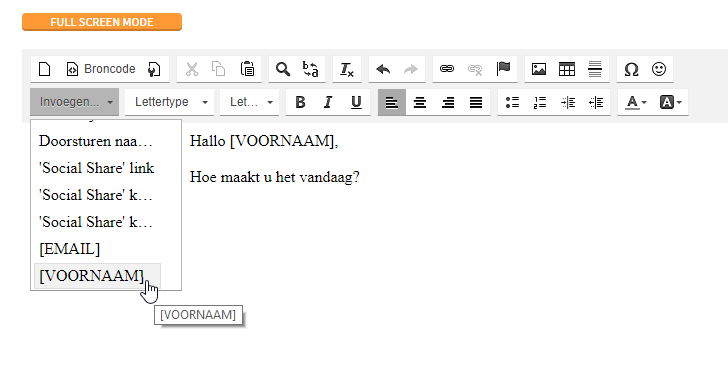
Task: Open the Let... font size dropdown
Action: click(249, 102)
